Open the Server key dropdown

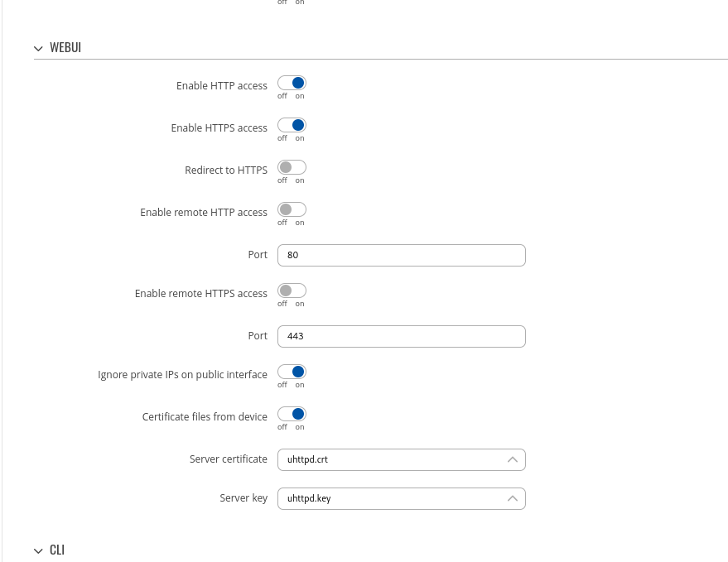[x=402, y=499]
